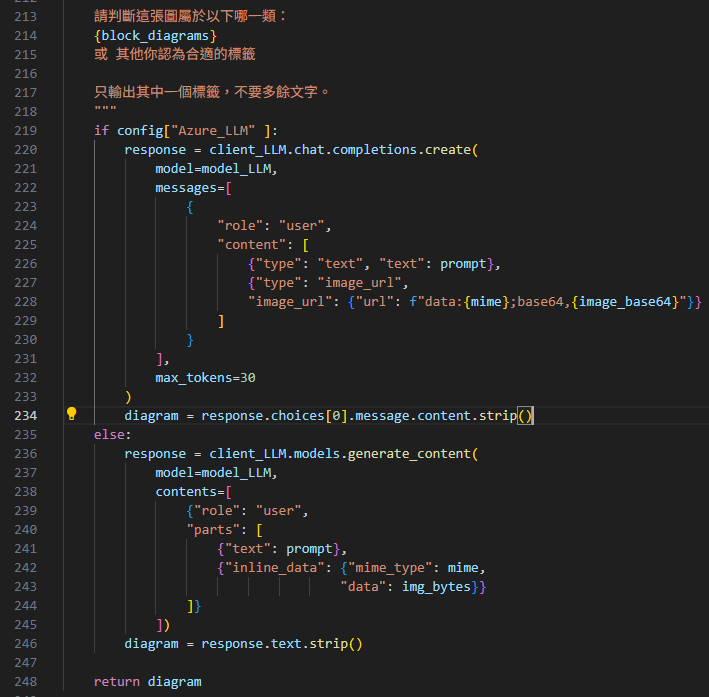The image size is (709, 697).
Task: Click the 'else:' keyword
Action: click(113, 435)
